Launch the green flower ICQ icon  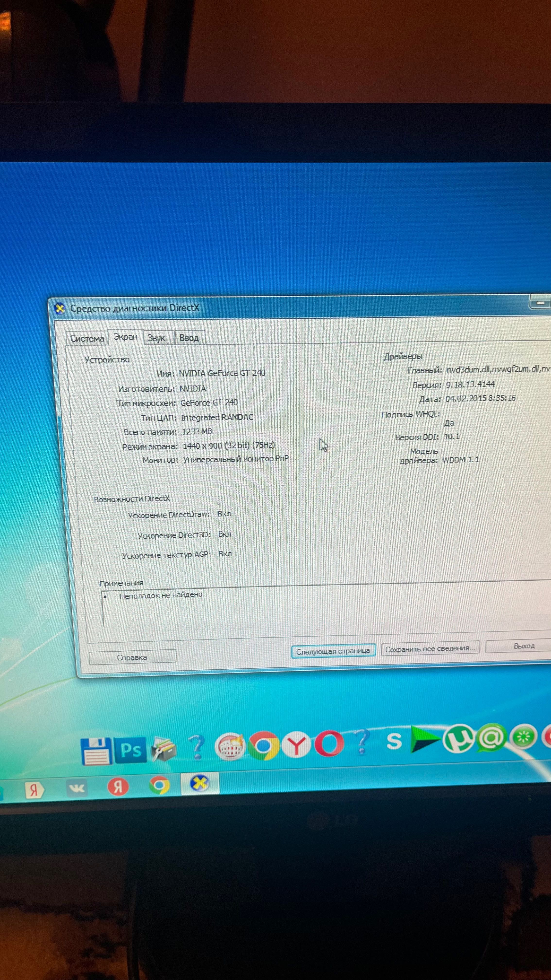point(524,737)
